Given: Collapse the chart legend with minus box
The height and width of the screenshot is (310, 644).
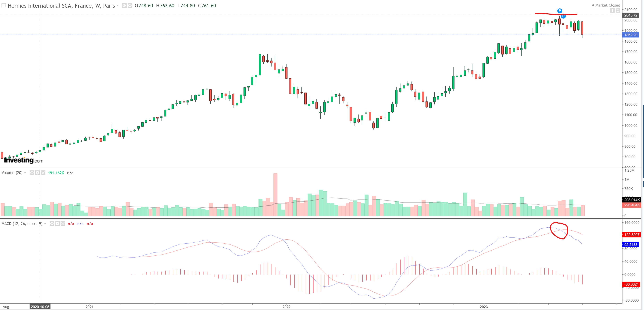Looking at the screenshot, I should tap(4, 5).
